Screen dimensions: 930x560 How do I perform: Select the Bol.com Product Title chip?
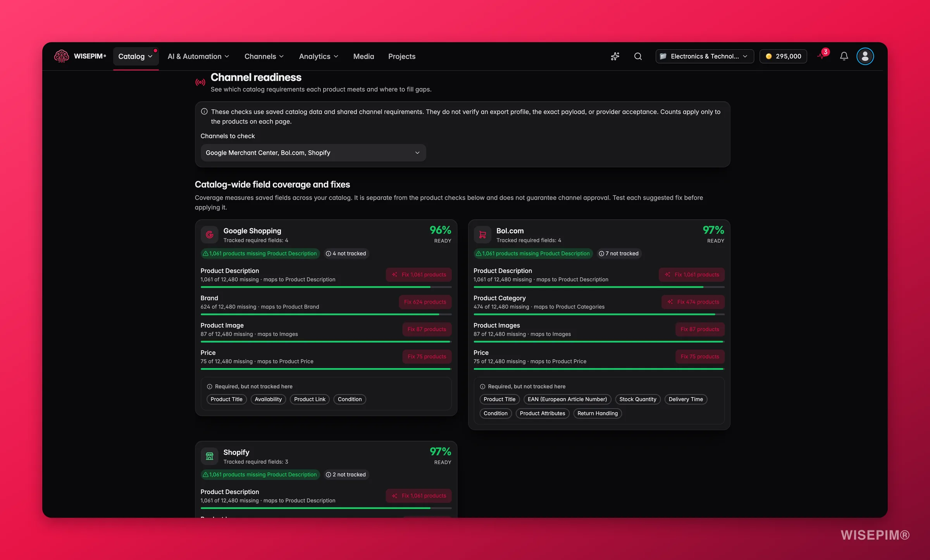click(x=499, y=399)
